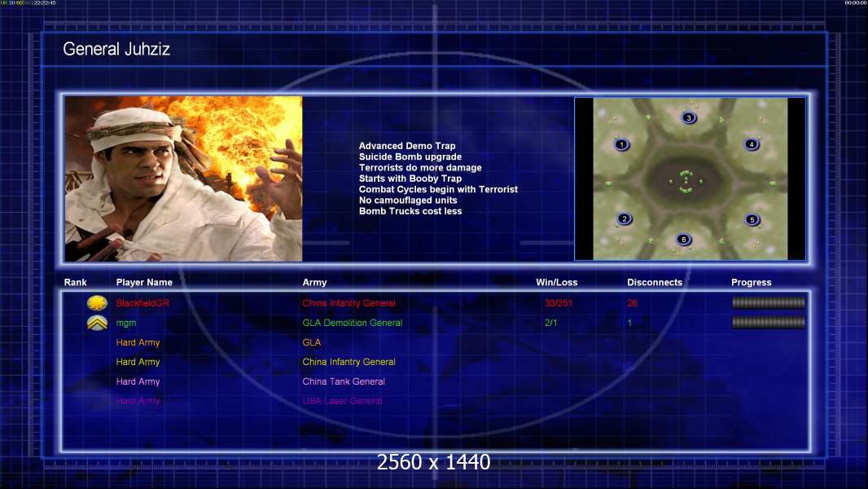868x489 pixels.
Task: Select start position 4 on the map
Action: click(752, 145)
